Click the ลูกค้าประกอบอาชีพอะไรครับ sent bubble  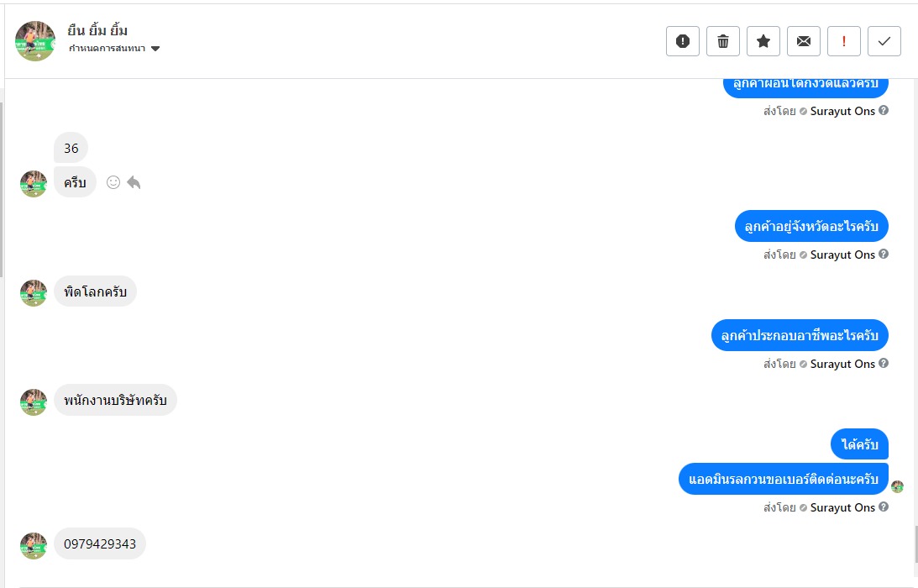click(x=799, y=336)
